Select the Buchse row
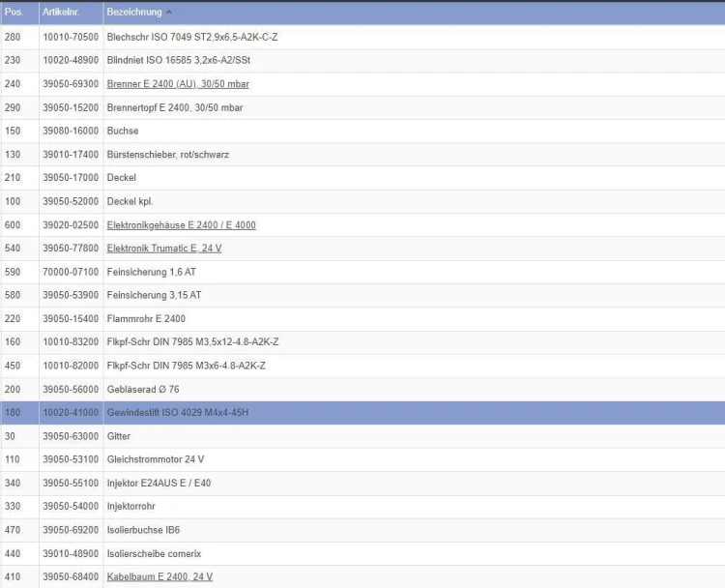 point(362,131)
